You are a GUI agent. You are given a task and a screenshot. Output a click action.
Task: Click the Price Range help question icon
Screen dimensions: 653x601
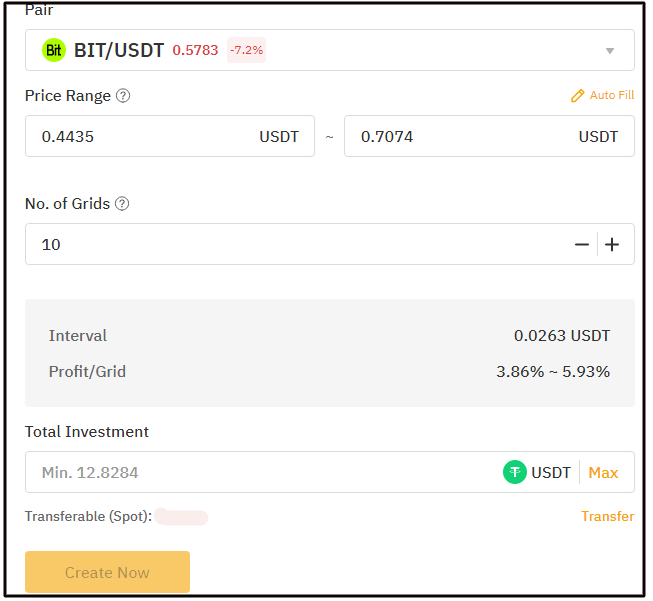tap(123, 96)
